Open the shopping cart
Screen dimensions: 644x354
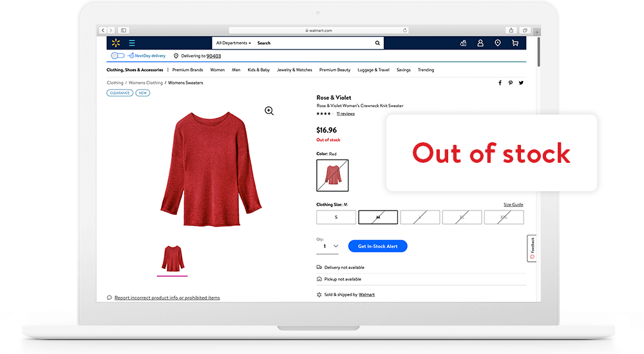coord(515,43)
